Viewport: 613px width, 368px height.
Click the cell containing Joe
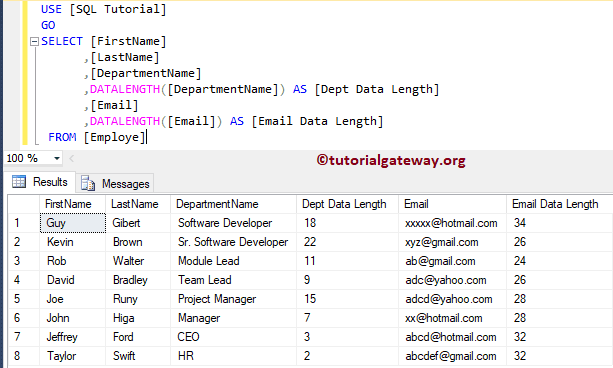[72, 299]
